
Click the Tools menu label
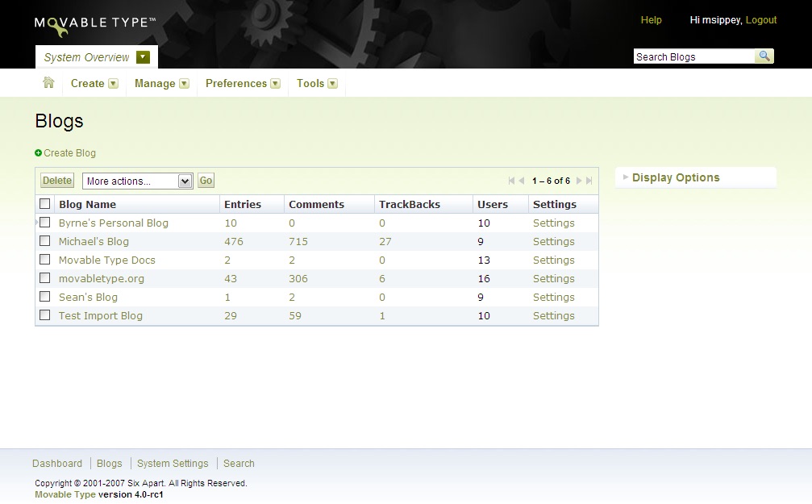(310, 83)
